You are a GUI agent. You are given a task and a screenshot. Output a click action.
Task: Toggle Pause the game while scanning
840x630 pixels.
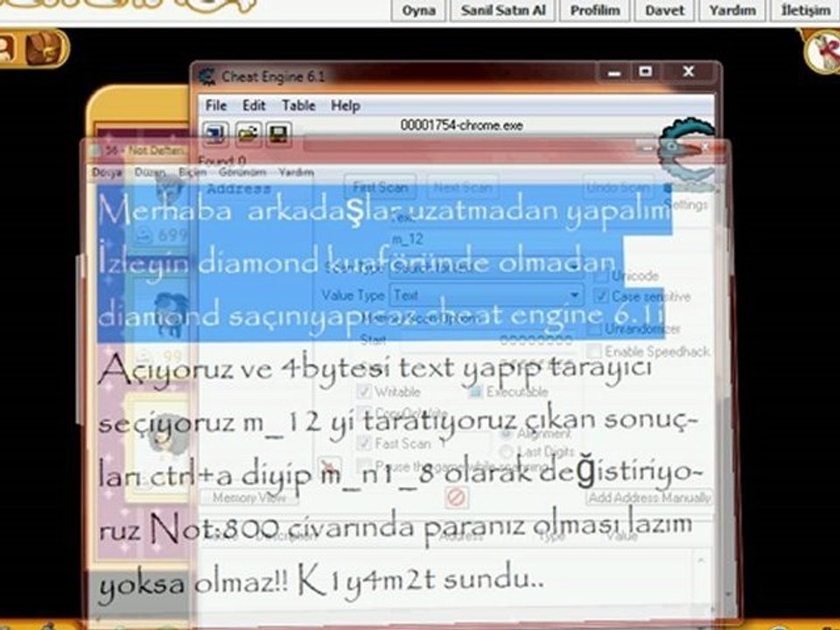(364, 465)
